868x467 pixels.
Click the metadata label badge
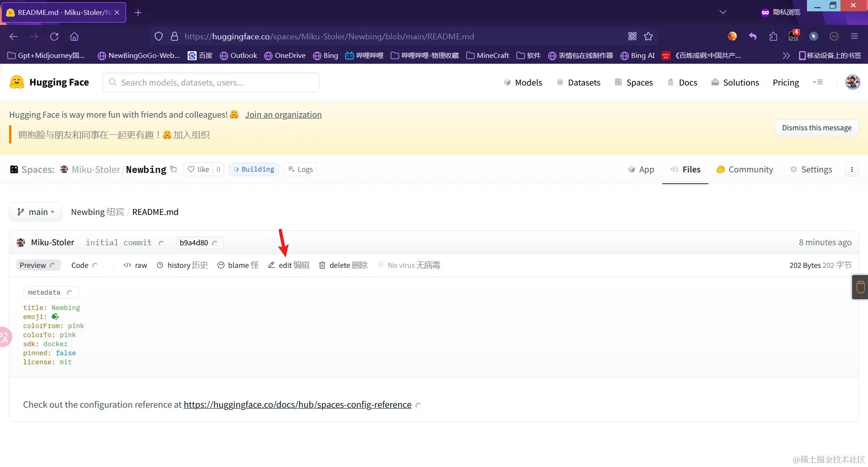51,292
